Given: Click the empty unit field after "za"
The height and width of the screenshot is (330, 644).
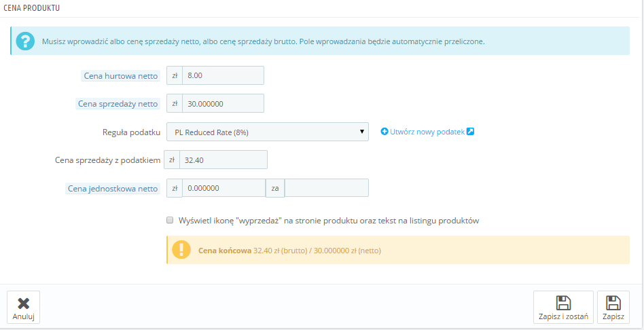Looking at the screenshot, I should point(326,188).
